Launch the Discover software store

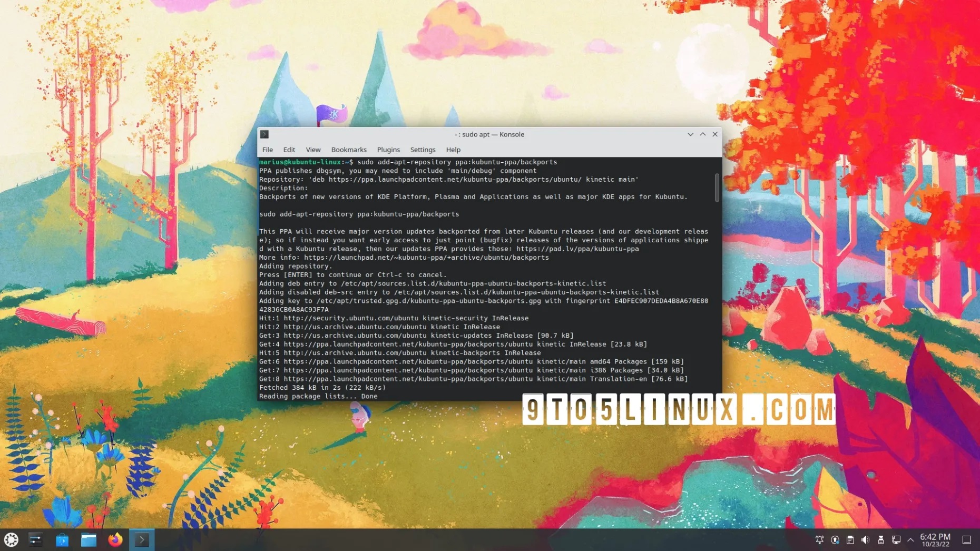click(x=62, y=539)
